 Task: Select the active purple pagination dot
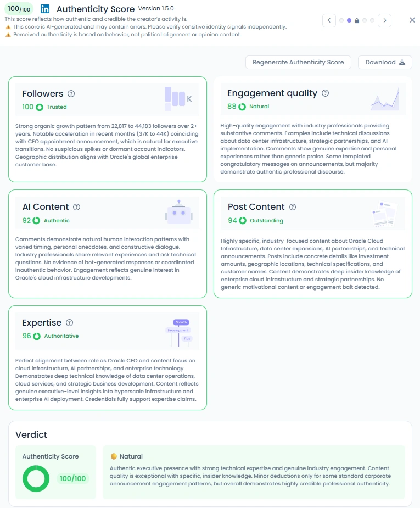(x=349, y=20)
